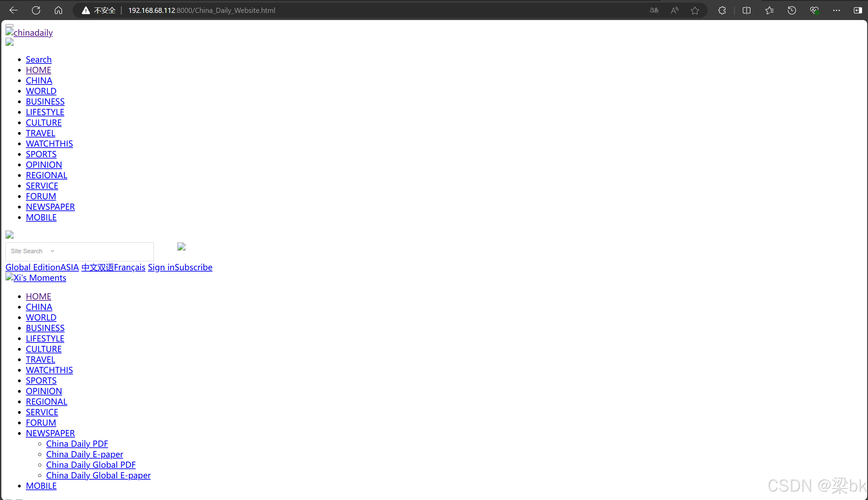Add page to favorites with star icon
Image resolution: width=868 pixels, height=500 pixels.
(695, 10)
